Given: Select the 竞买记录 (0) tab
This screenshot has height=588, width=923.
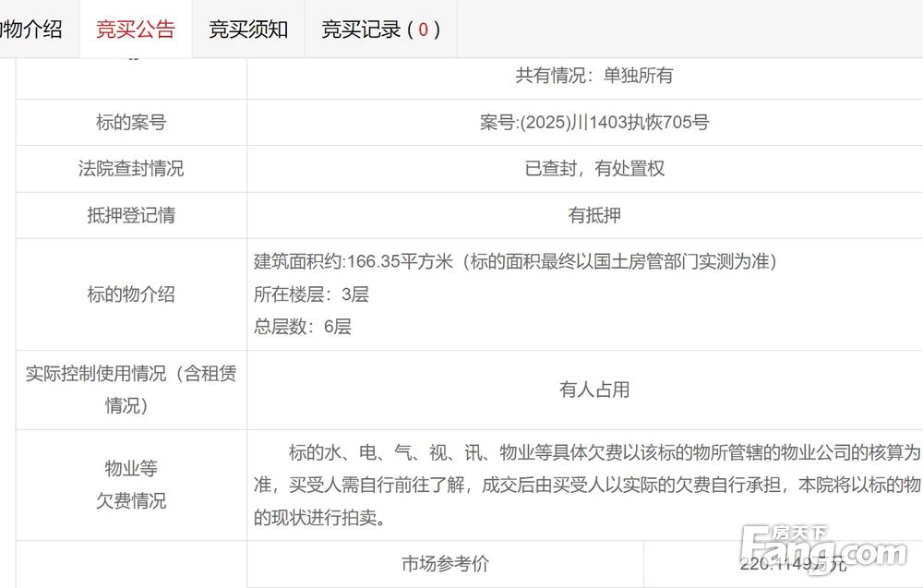Looking at the screenshot, I should click(x=380, y=30).
